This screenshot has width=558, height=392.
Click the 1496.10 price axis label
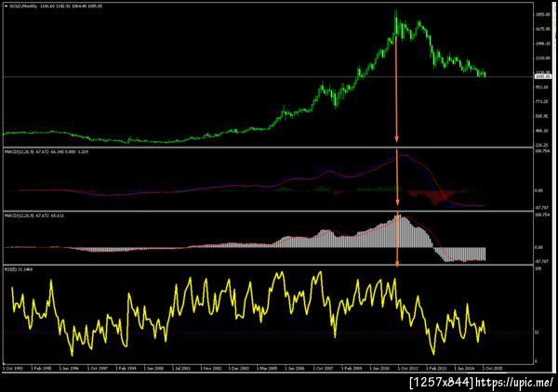pyautogui.click(x=542, y=44)
